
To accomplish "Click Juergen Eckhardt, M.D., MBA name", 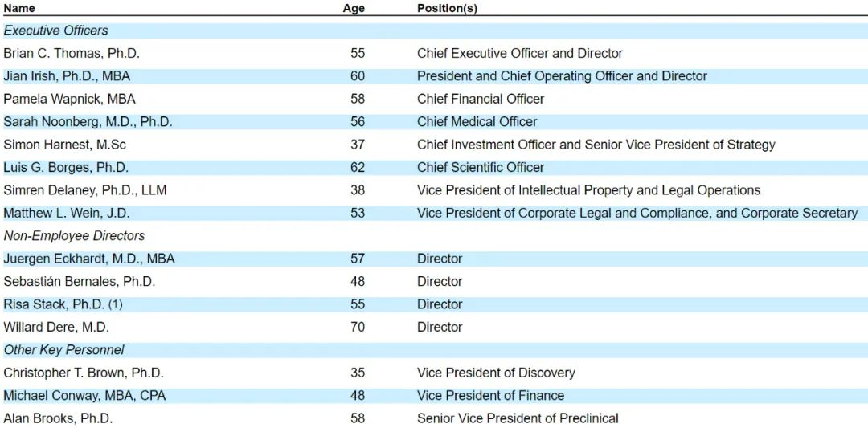I will click(88, 259).
